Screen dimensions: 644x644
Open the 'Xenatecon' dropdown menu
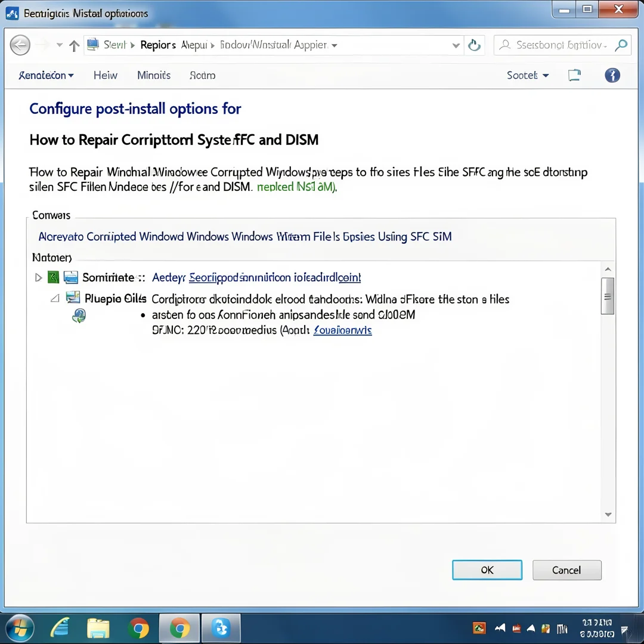tap(46, 75)
